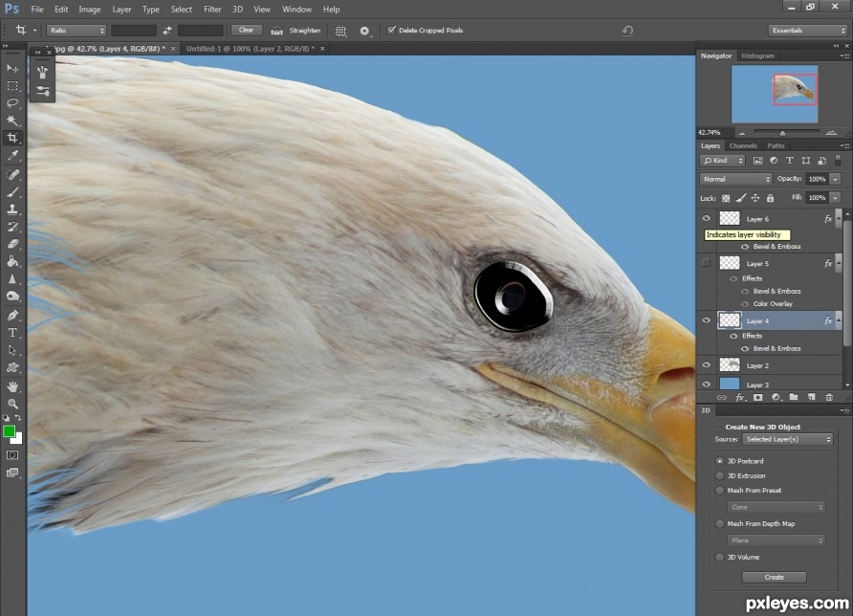The height and width of the screenshot is (616, 853).
Task: Open the Filter menu
Action: pos(212,10)
